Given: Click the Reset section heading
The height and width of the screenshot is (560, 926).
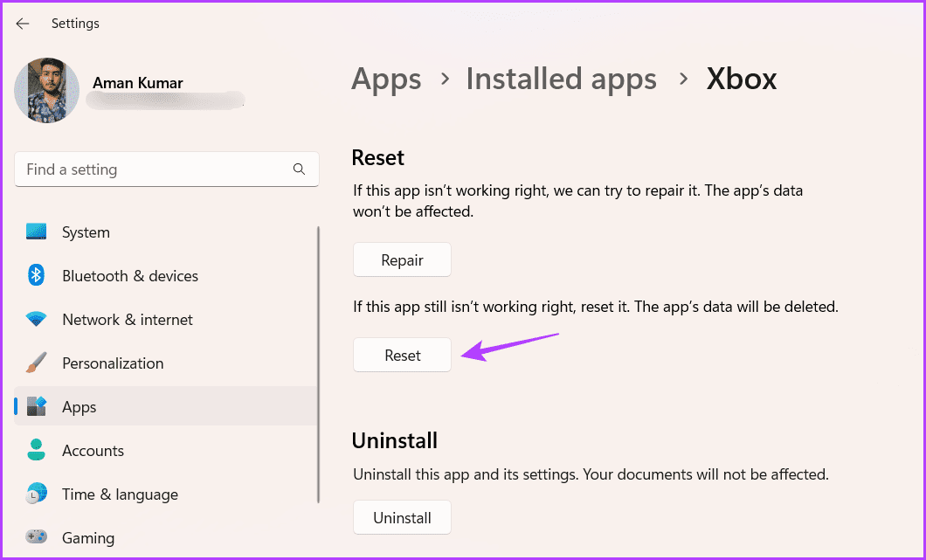Looking at the screenshot, I should coord(378,158).
